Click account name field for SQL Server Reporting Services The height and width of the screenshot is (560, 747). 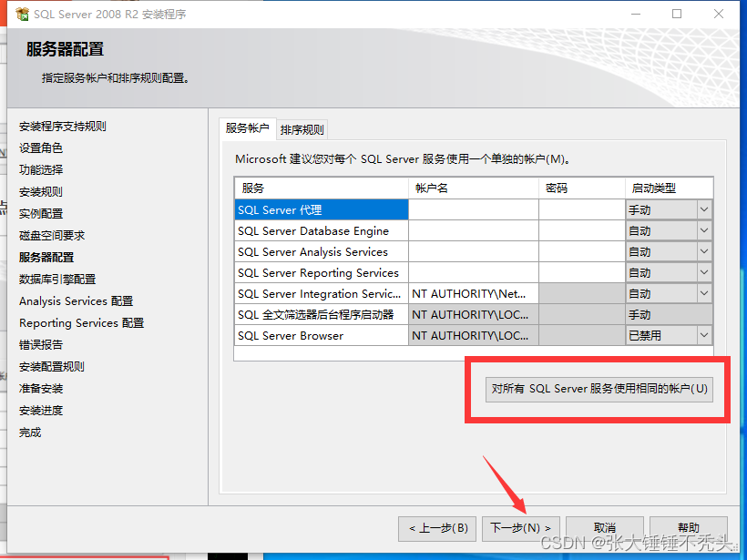[x=474, y=272]
